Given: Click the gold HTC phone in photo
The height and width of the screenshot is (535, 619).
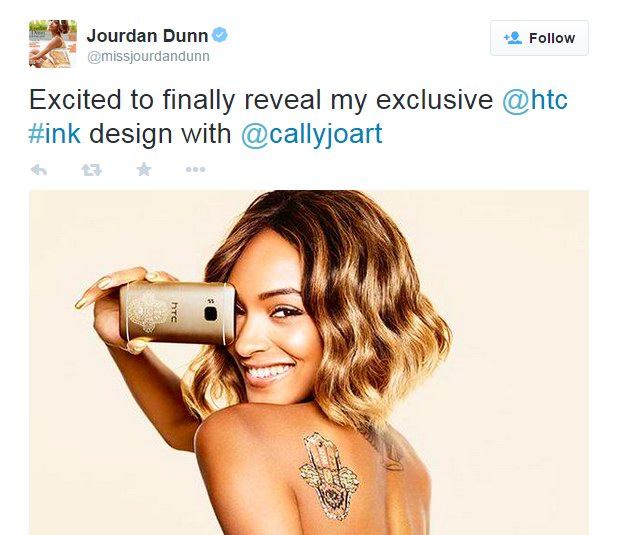Looking at the screenshot, I should click(x=177, y=313).
